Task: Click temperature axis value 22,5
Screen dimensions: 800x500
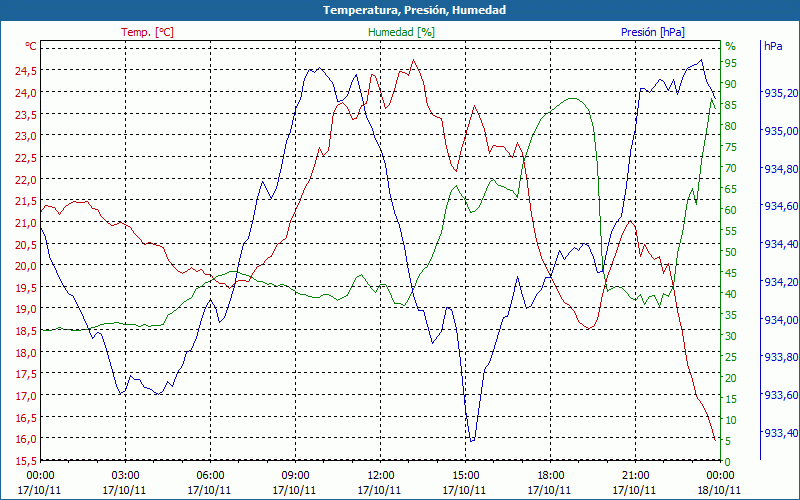Action: pyautogui.click(x=26, y=158)
